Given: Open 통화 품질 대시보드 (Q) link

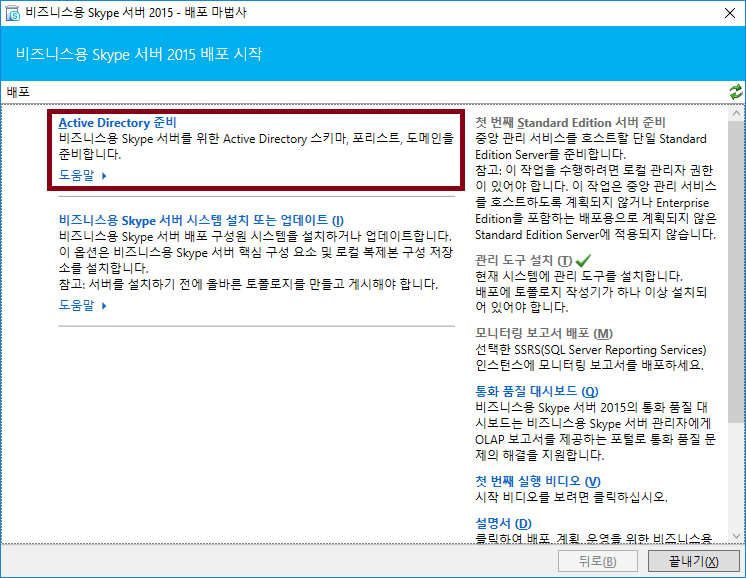Looking at the screenshot, I should pyautogui.click(x=536, y=391).
